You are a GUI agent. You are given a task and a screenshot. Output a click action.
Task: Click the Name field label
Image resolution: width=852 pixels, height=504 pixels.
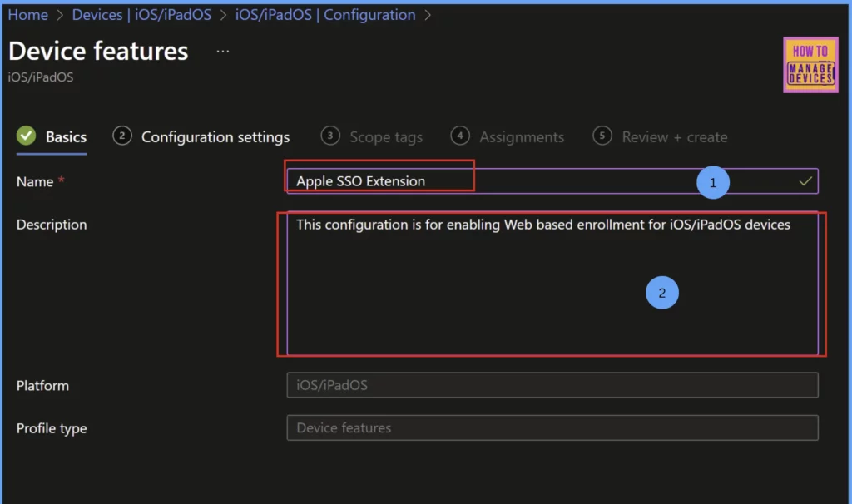point(35,181)
